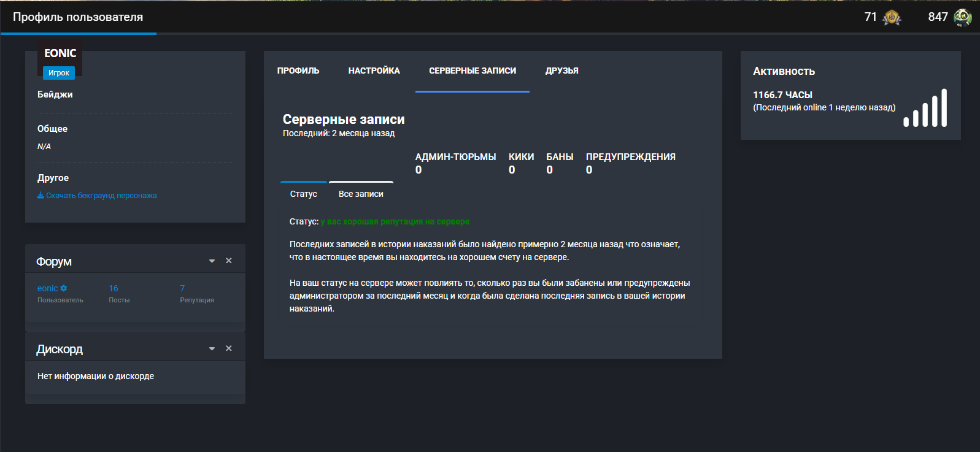Click the Последний: 2 месяца назад text

pos(339,133)
